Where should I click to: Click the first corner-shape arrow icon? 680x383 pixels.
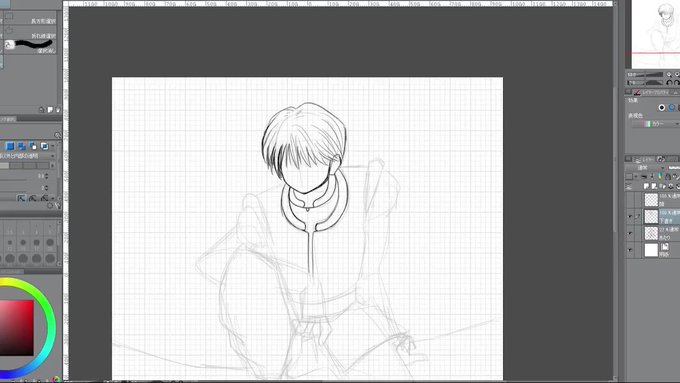21,198
